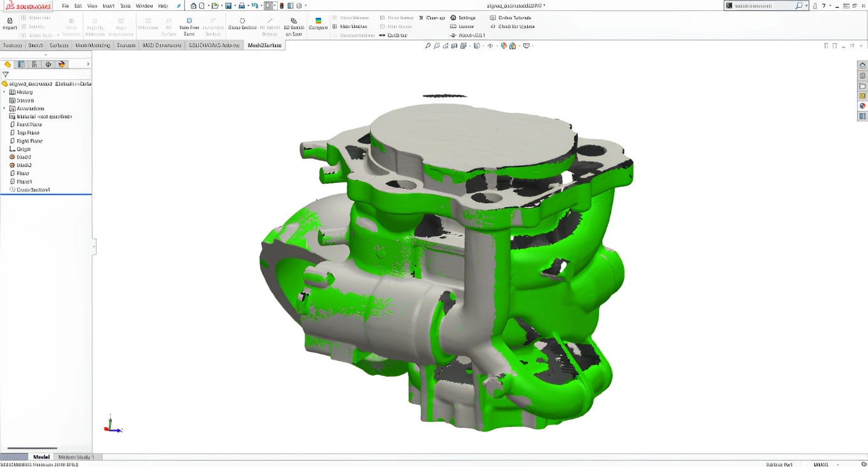
Task: Open the Help menu
Action: pos(163,6)
